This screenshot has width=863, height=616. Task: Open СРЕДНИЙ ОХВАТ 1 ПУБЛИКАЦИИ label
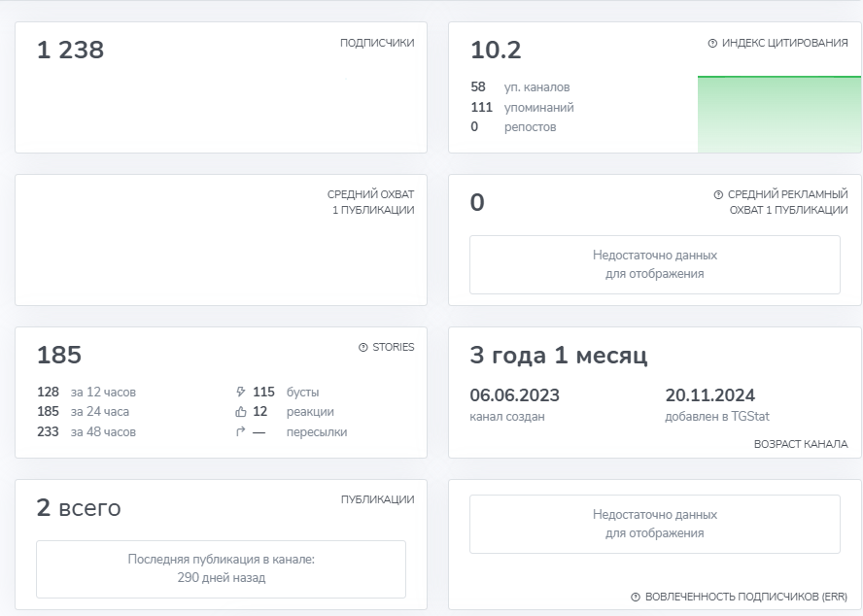tap(371, 202)
